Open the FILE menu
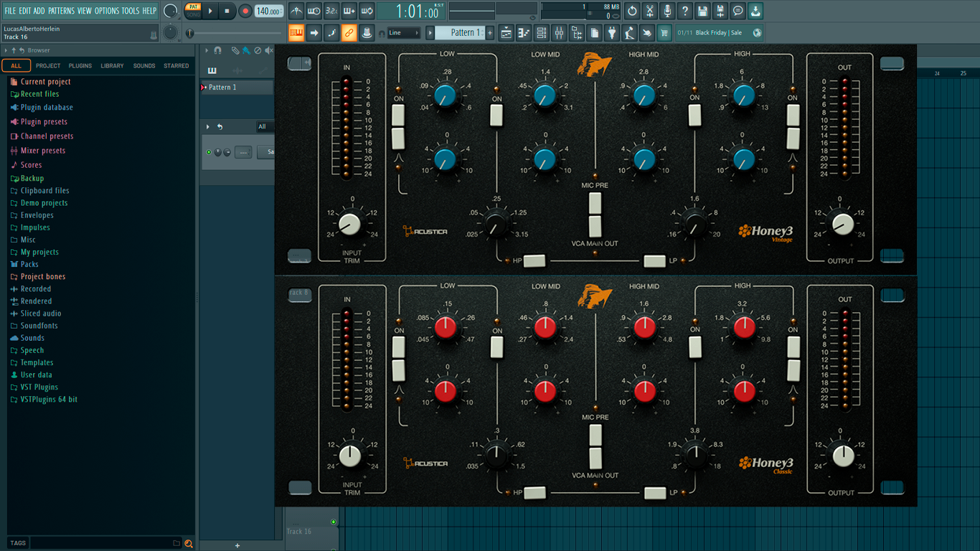 coord(10,11)
